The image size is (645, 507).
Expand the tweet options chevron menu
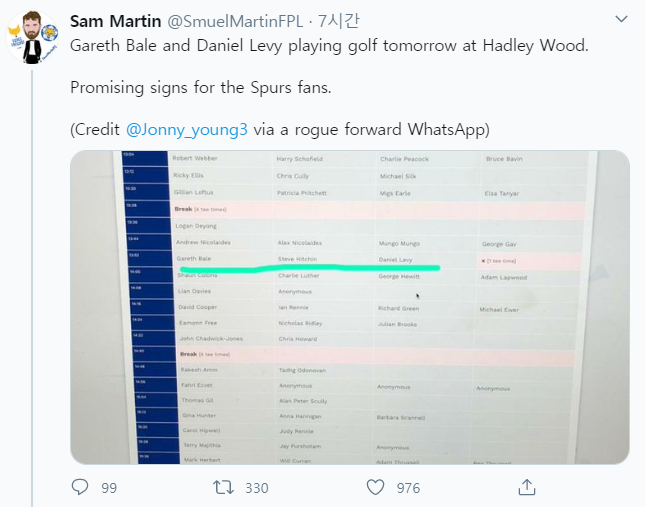click(622, 21)
